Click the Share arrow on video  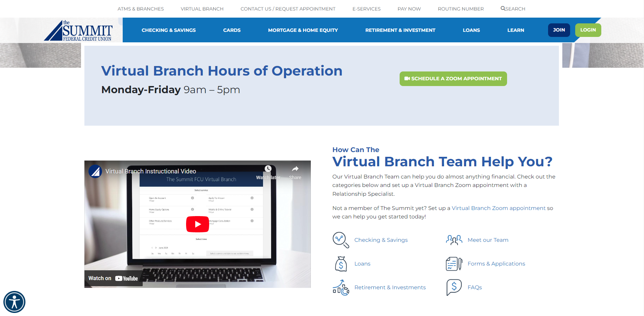[x=295, y=169]
